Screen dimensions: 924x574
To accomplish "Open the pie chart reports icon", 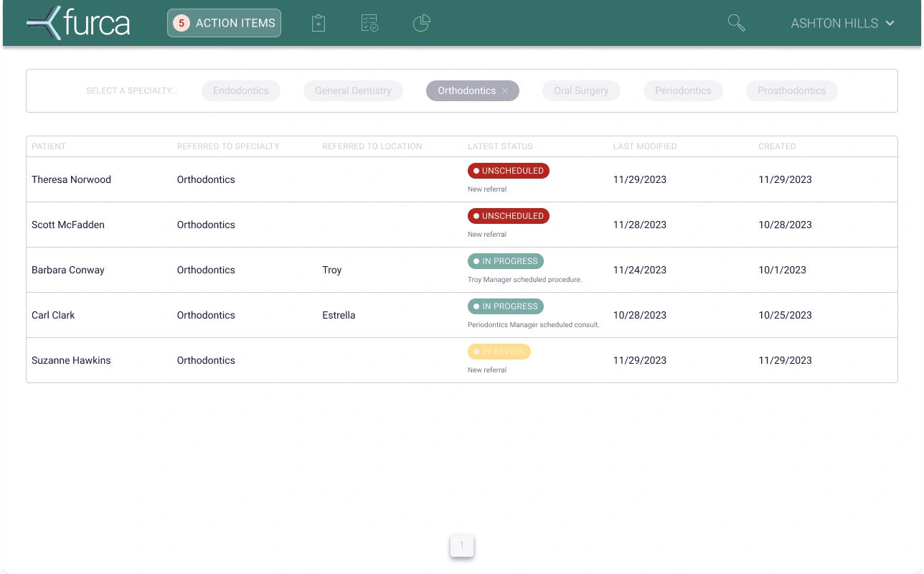I will pos(422,23).
